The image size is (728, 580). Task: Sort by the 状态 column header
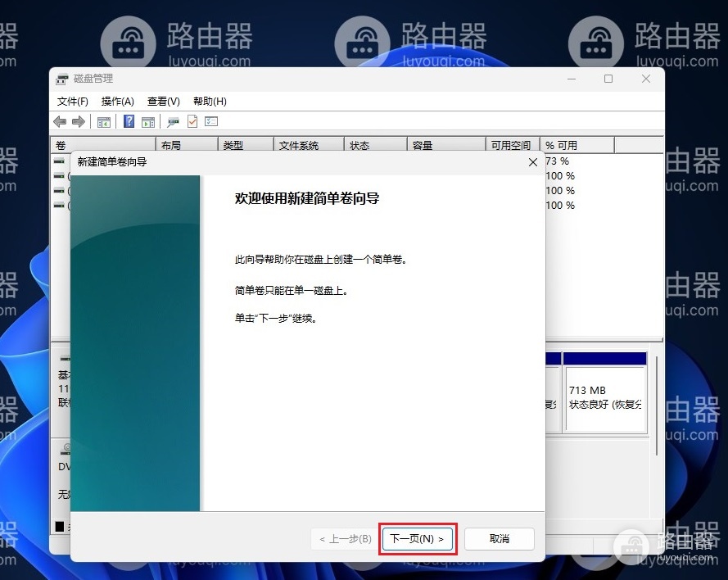point(376,145)
